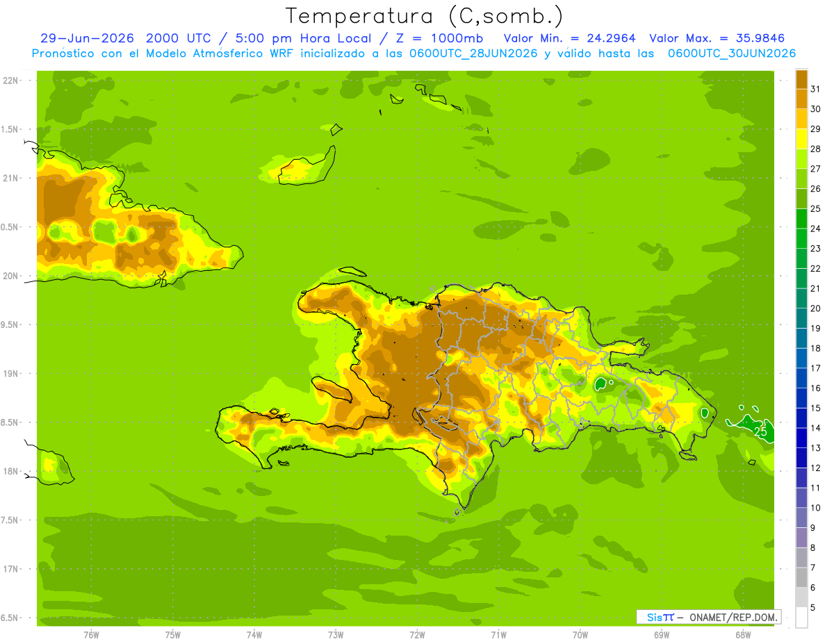Click 'Valor Min. = 24.2964' text

coord(570,38)
